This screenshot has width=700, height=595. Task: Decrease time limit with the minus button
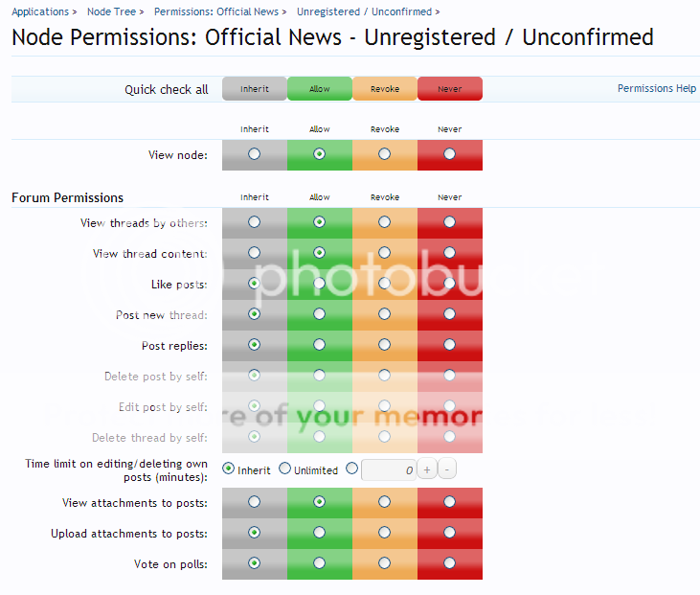point(448,469)
